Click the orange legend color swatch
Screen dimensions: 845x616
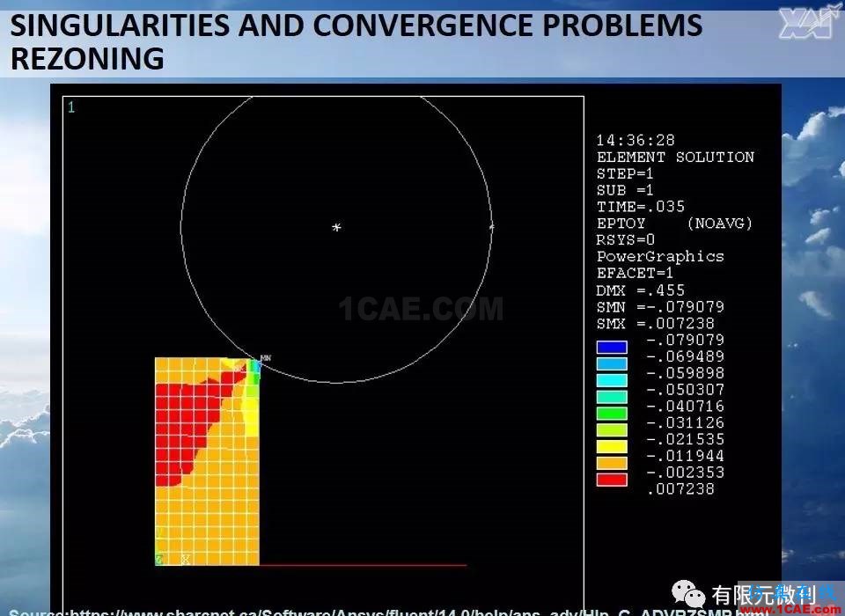click(x=612, y=464)
